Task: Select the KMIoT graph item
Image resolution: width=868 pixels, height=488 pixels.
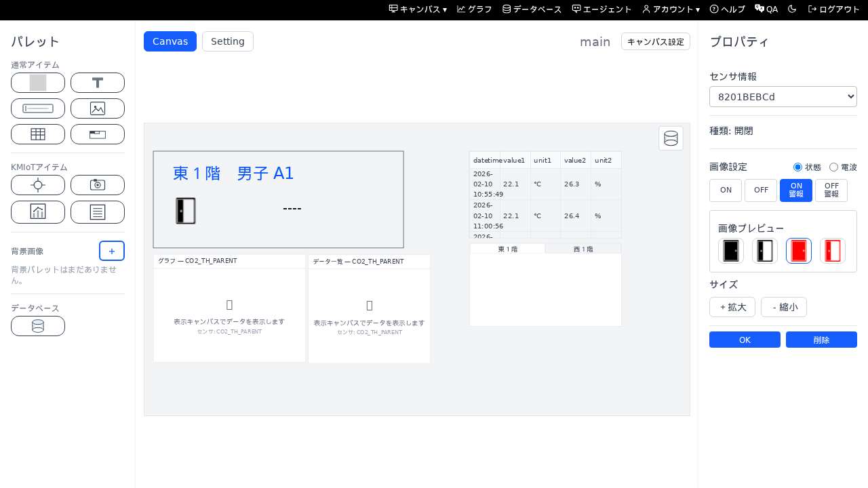Action: (38, 212)
